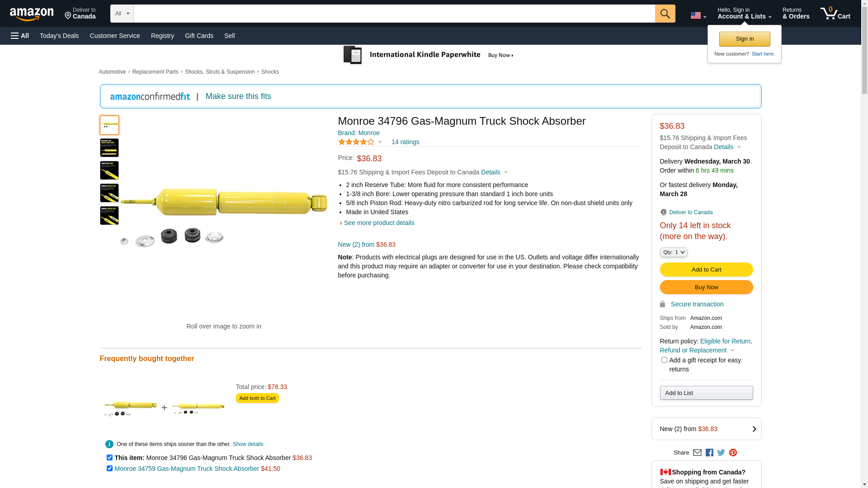Share on Pinterest icon
Viewport: 868px width, 488px height.
click(x=733, y=452)
